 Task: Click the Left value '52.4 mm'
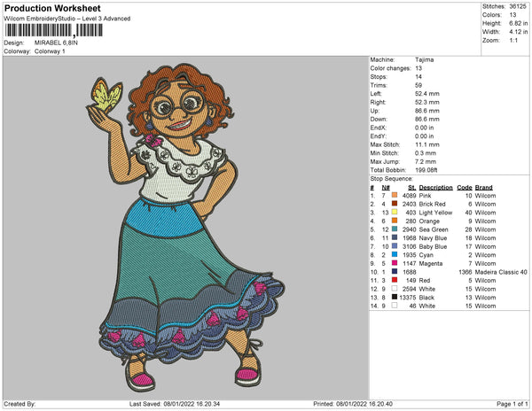pyautogui.click(x=427, y=94)
